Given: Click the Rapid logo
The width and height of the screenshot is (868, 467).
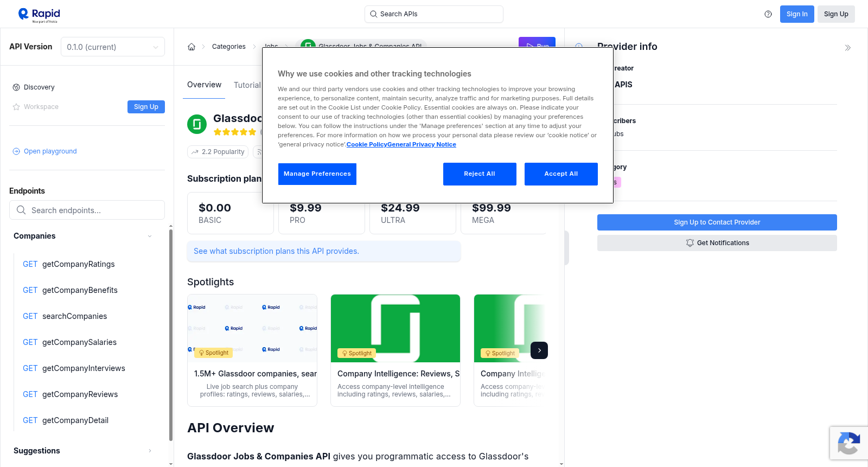Looking at the screenshot, I should point(39,15).
